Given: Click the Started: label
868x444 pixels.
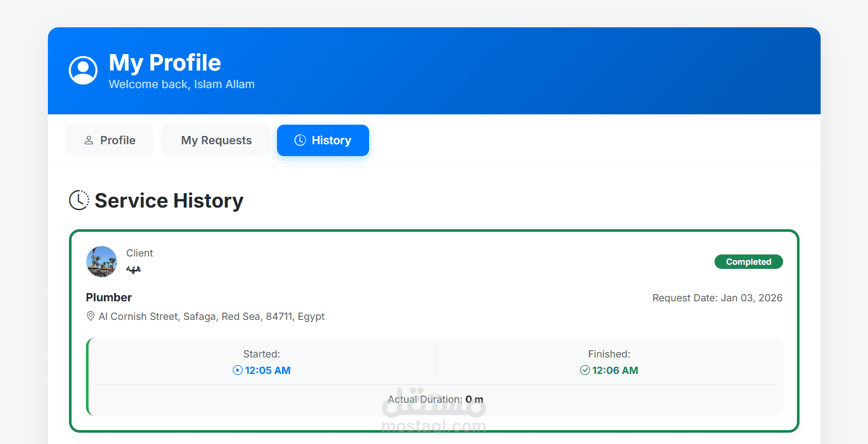Looking at the screenshot, I should point(262,354).
